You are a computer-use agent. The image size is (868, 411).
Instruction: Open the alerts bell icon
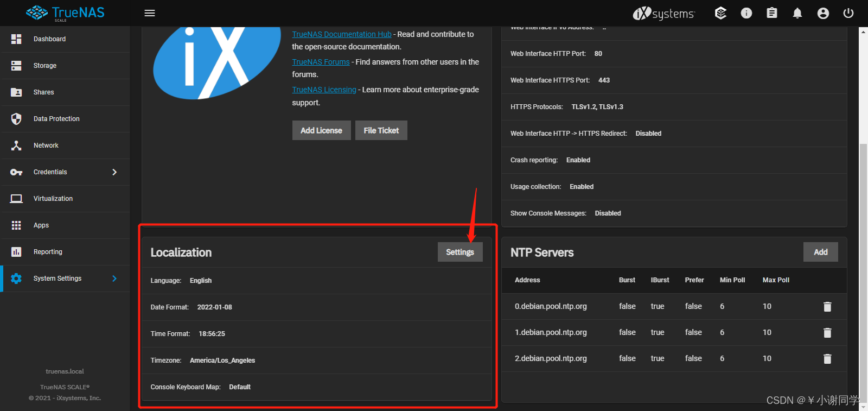(797, 13)
